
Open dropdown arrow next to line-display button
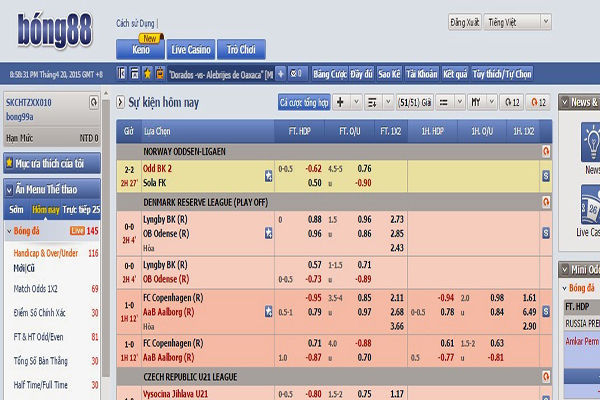pos(460,102)
